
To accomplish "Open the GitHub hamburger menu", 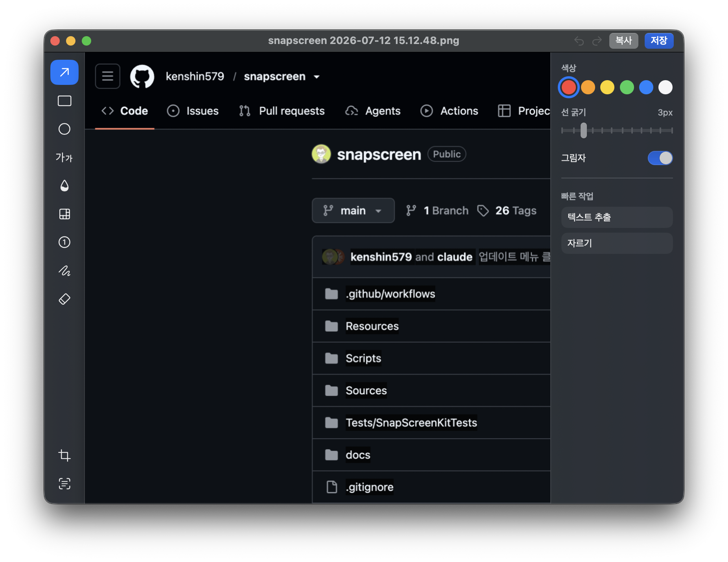I will pos(108,76).
